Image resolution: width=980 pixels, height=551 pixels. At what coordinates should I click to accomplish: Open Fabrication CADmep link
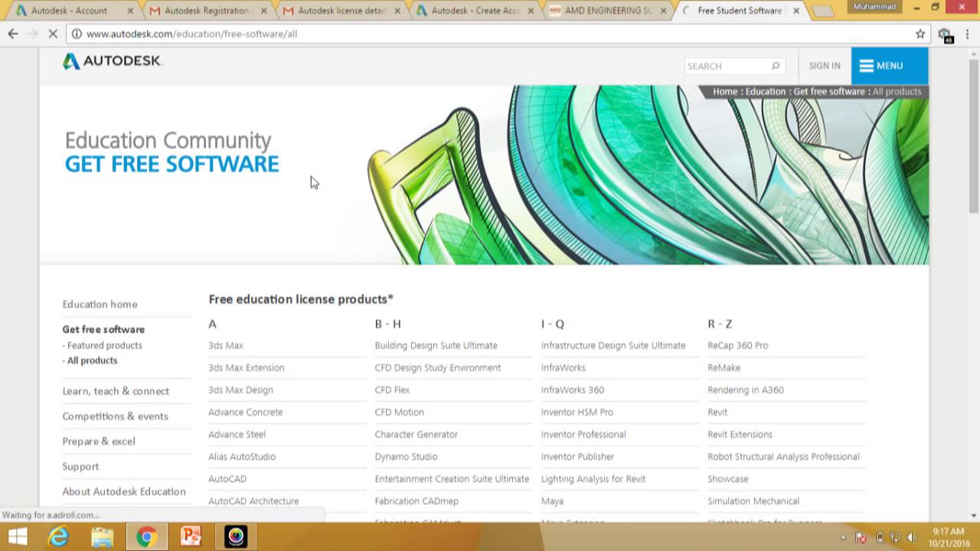(416, 500)
